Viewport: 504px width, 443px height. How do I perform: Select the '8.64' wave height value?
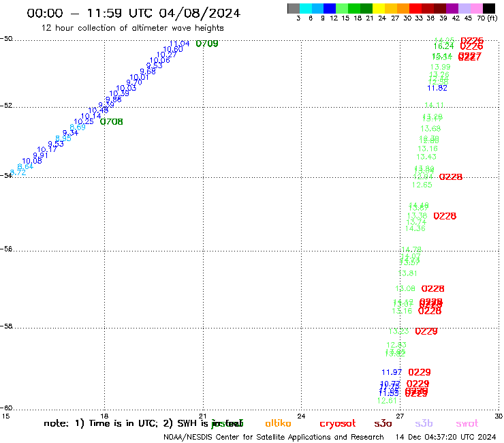[25, 166]
